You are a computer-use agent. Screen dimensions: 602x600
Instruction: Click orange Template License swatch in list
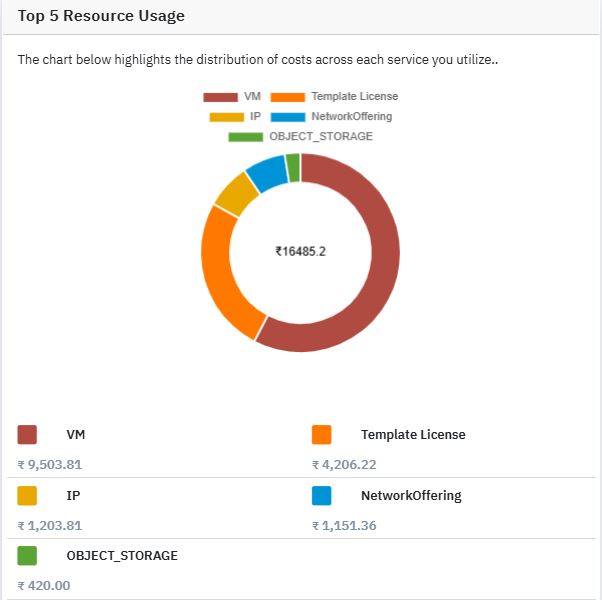pos(322,435)
